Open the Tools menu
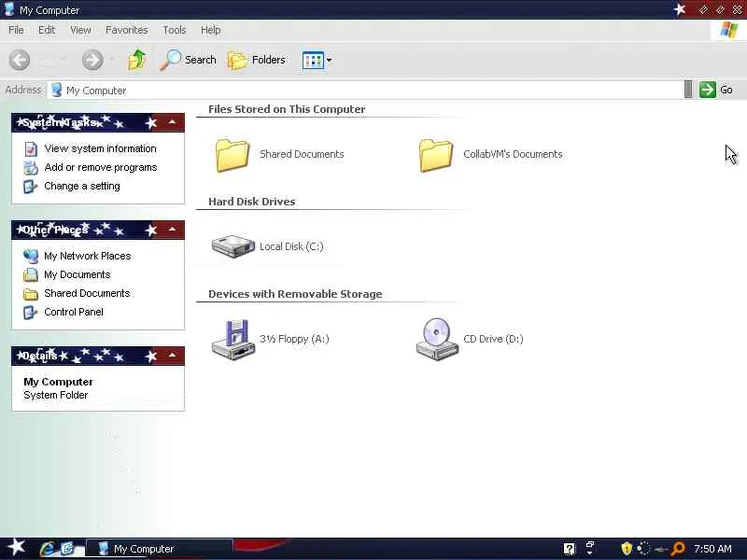The height and width of the screenshot is (560, 747). point(175,30)
